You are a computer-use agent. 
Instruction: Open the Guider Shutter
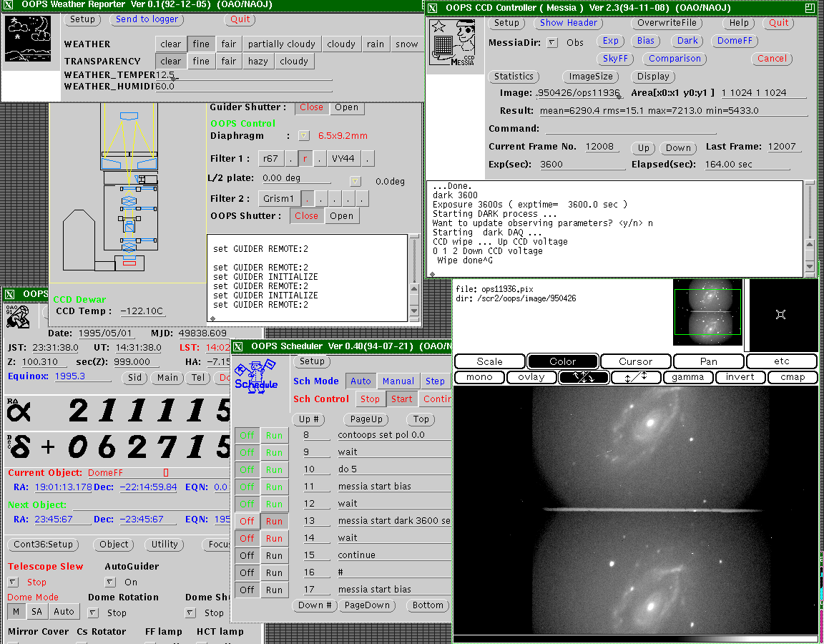point(346,107)
